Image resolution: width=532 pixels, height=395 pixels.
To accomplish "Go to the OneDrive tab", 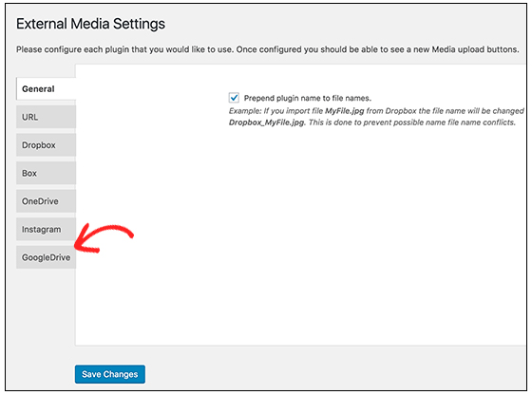I will (46, 201).
